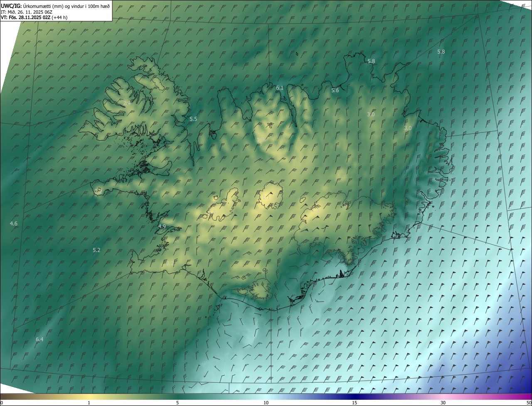Click the faint 1.3 value on the map

tap(315, 211)
